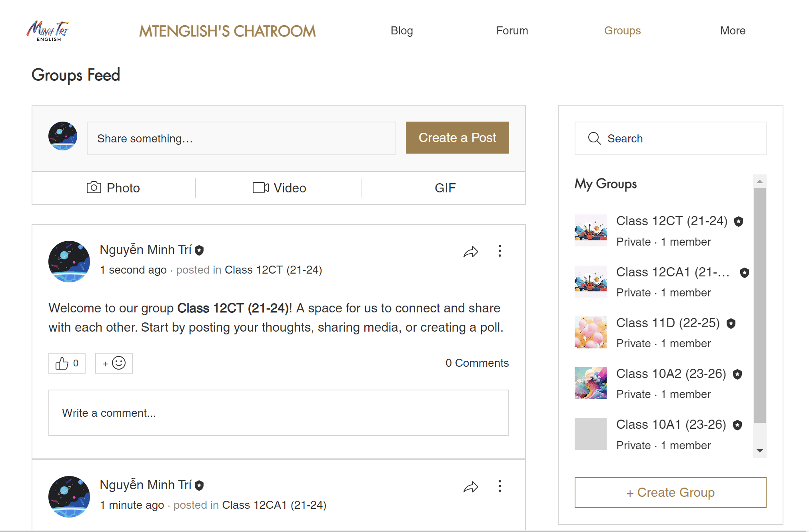The width and height of the screenshot is (809, 532).
Task: Click the Create a Post button
Action: 457,138
